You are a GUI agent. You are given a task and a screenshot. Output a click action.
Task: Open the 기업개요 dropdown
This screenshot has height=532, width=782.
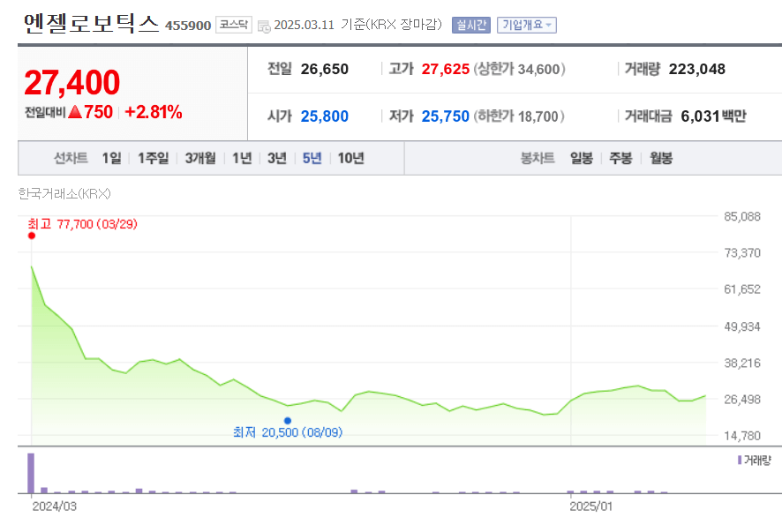[528, 24]
